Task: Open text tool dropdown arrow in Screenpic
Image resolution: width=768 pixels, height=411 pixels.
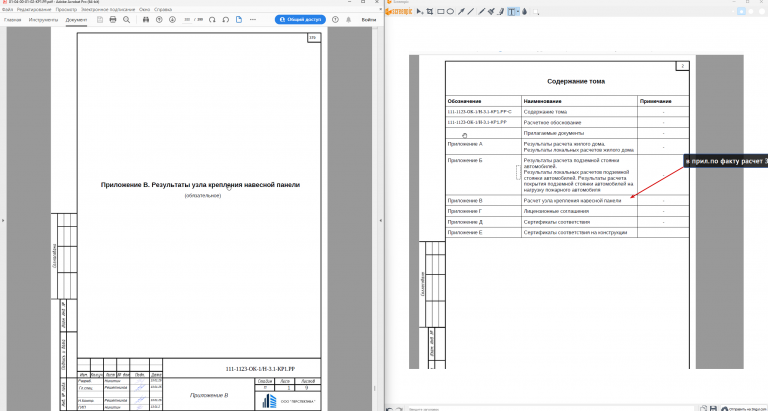Action: tap(518, 12)
